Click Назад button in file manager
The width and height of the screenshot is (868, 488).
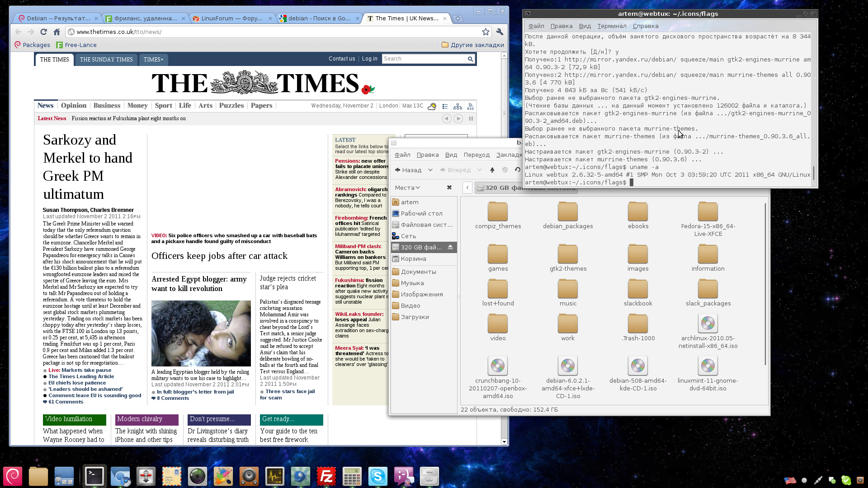(408, 170)
